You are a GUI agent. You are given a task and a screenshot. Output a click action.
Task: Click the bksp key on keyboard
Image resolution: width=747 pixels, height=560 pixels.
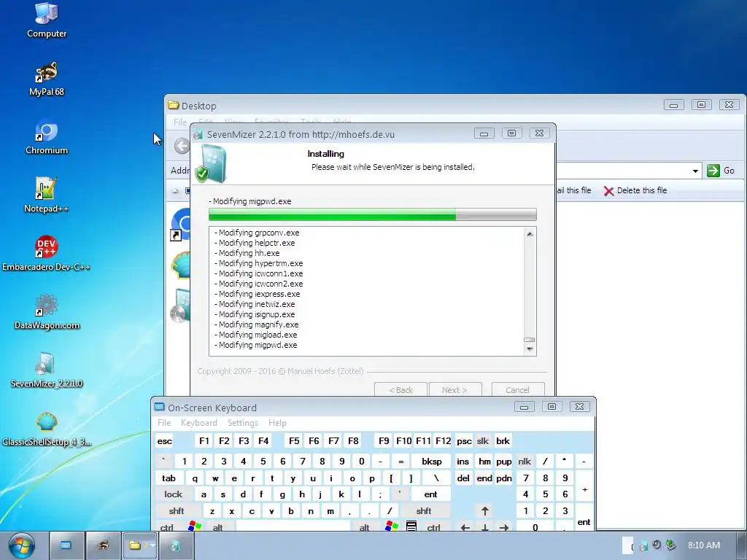[432, 461]
